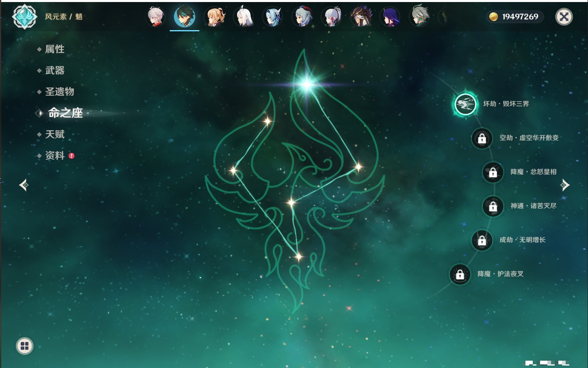588x368 pixels.
Task: Open the 资料 profile menu with alert
Action: pyautogui.click(x=54, y=155)
